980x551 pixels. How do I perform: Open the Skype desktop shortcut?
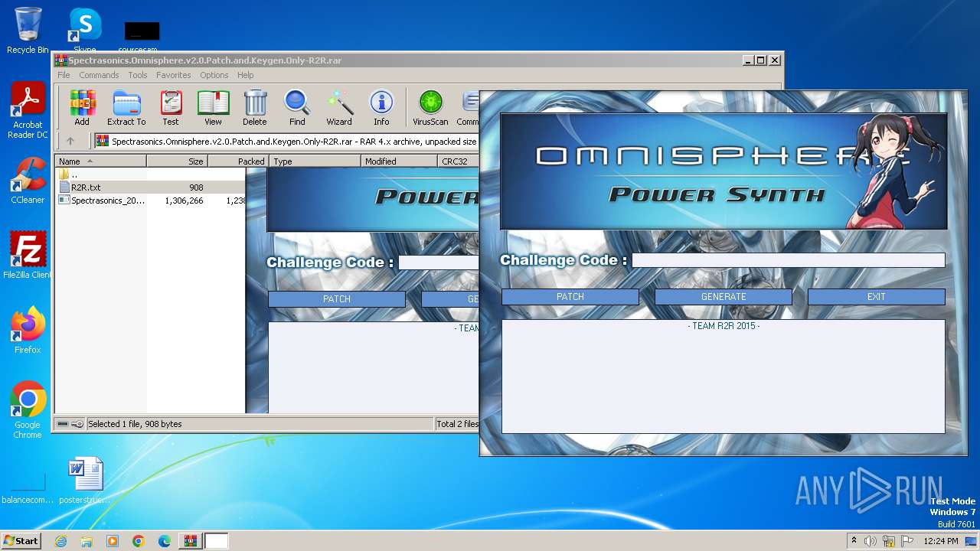[85, 30]
